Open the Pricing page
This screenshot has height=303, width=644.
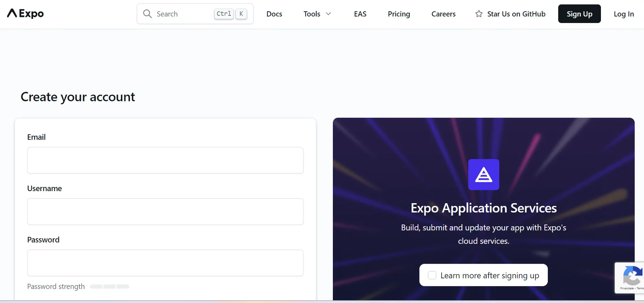[x=398, y=14]
